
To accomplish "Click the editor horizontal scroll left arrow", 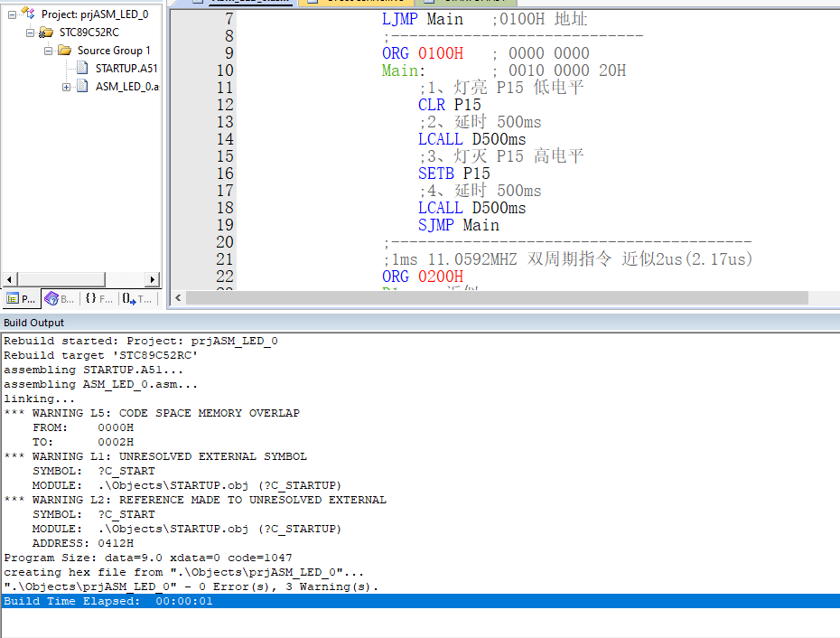I will click(x=178, y=298).
